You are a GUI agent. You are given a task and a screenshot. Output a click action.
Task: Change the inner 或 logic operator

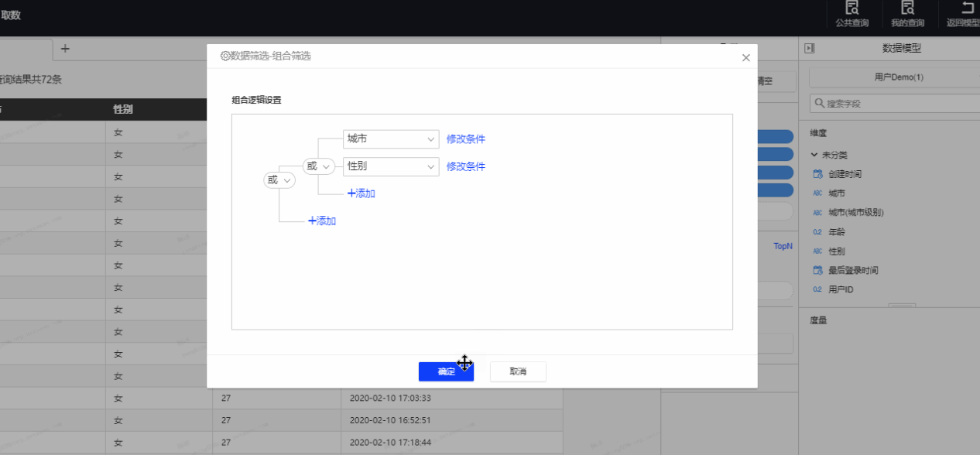pos(318,166)
